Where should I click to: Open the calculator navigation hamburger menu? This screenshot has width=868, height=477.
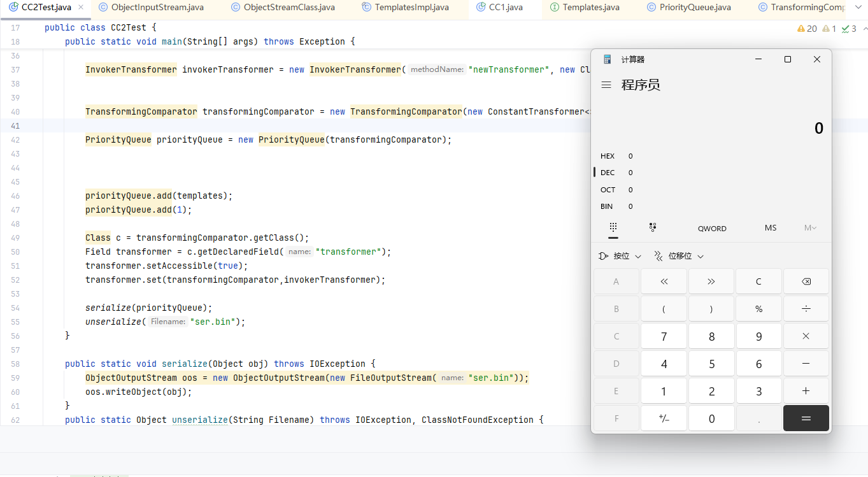(606, 85)
